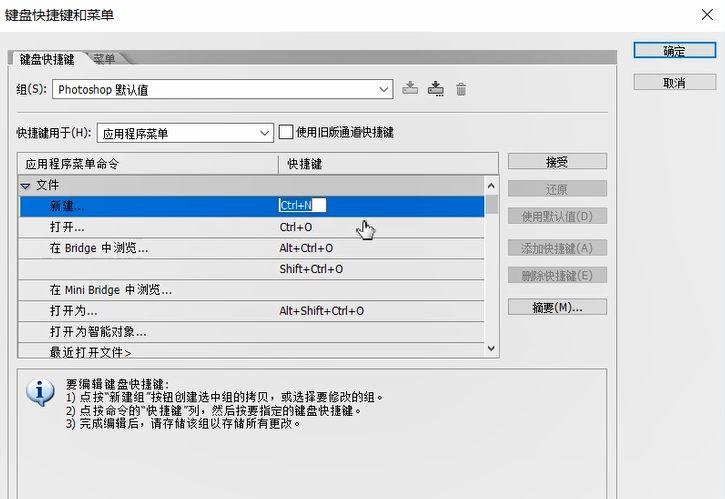Image resolution: width=725 pixels, height=499 pixels.
Task: Click the delete set trash icon
Action: 461,89
